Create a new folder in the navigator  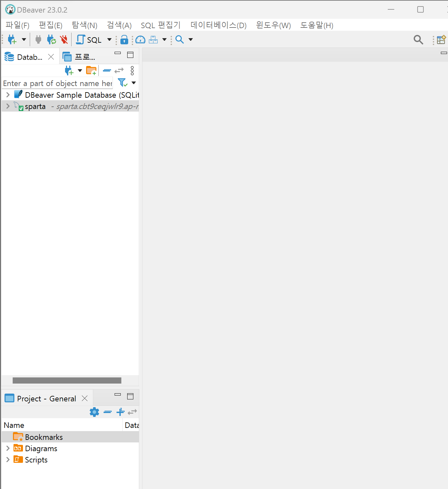point(91,71)
